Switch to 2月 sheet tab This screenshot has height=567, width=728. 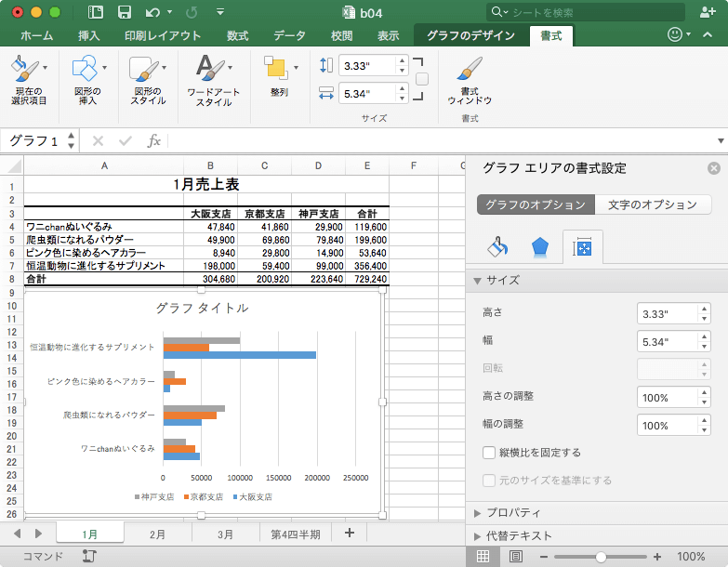click(157, 534)
